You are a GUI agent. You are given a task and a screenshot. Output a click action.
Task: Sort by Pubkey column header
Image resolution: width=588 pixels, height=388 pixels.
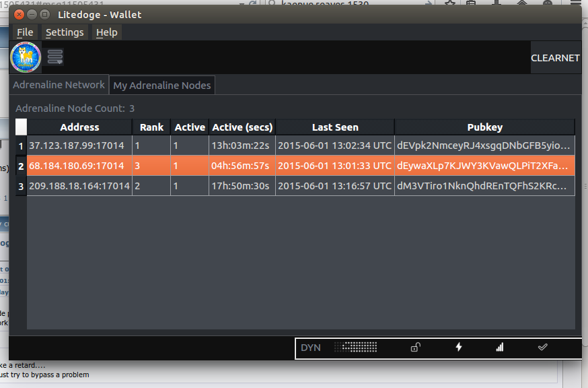[x=484, y=127]
